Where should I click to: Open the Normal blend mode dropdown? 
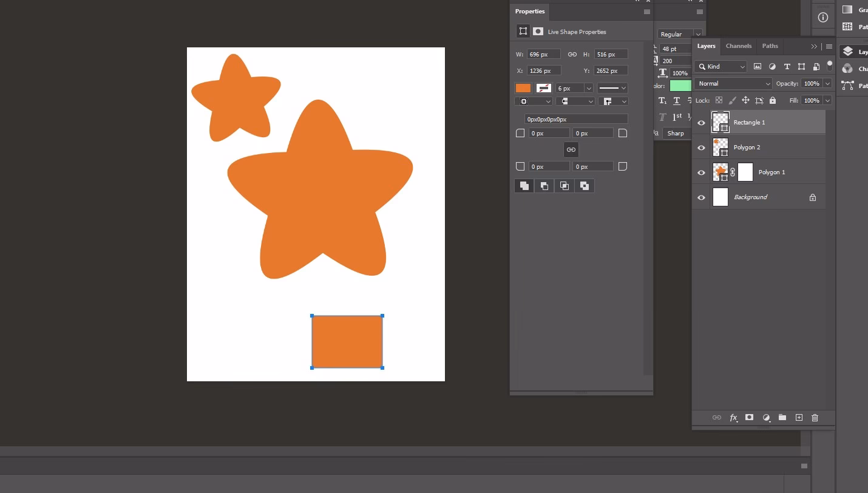click(733, 84)
